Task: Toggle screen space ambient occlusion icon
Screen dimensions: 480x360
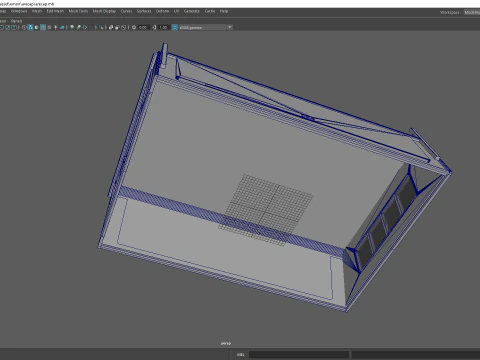Action: [72, 27]
